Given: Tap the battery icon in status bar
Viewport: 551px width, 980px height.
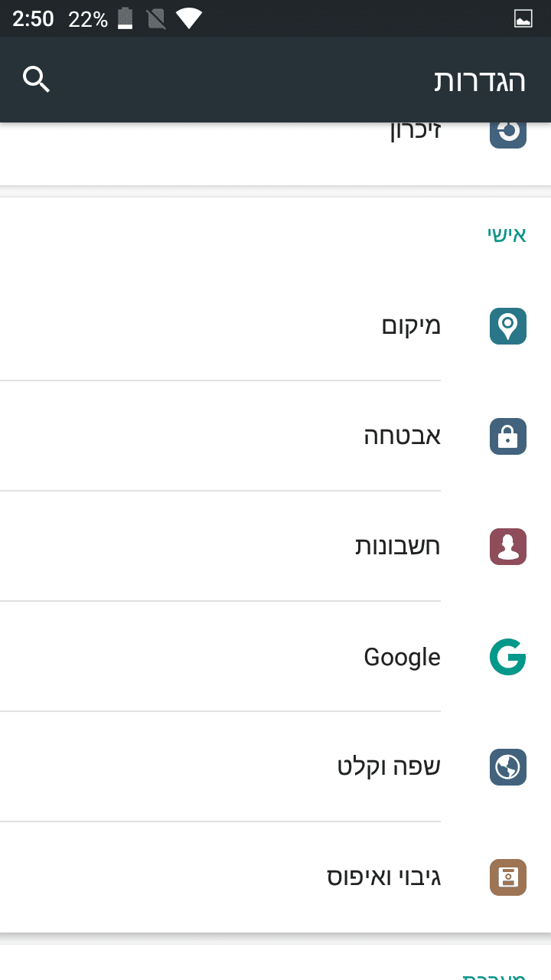Looking at the screenshot, I should [125, 19].
